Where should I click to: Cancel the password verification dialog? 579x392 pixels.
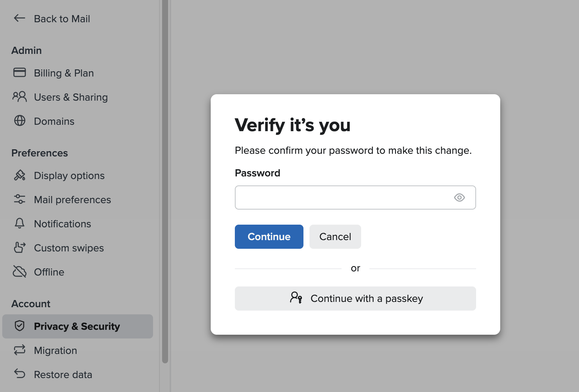[x=335, y=237]
